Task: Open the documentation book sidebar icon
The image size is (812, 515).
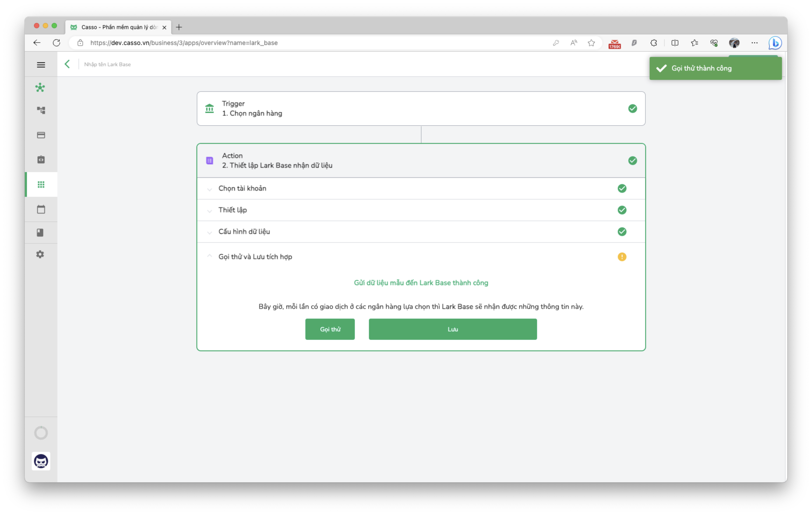Action: 40,232
